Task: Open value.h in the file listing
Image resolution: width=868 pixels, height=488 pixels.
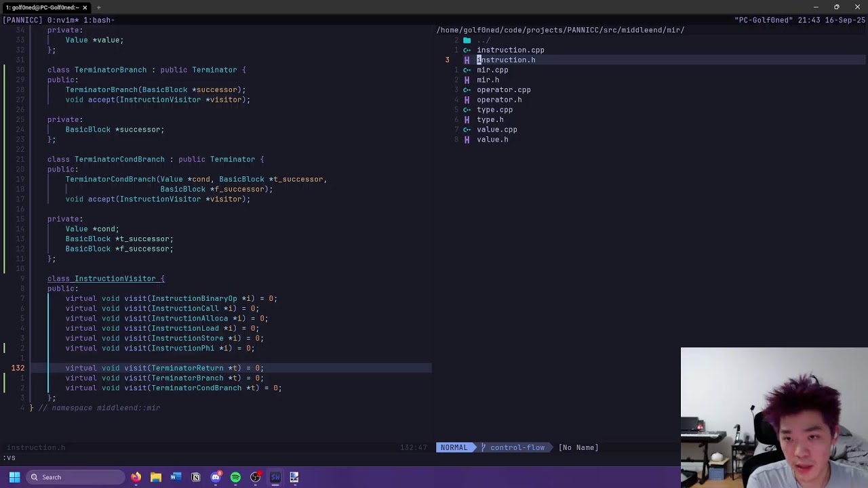Action: point(492,140)
